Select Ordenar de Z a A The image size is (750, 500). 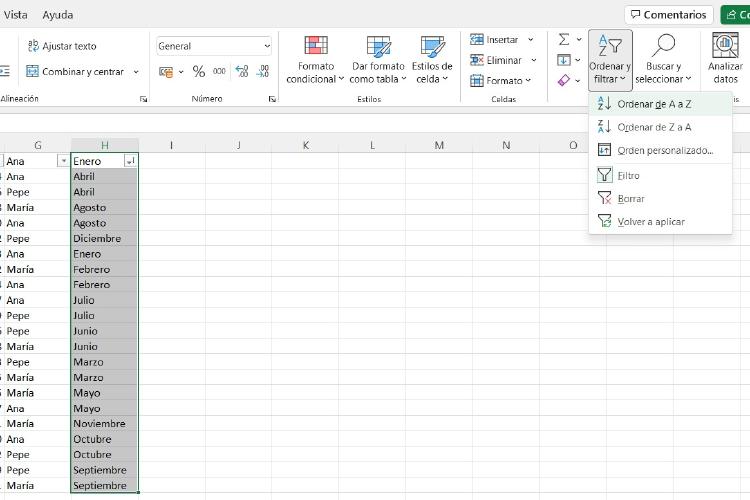pos(660,127)
